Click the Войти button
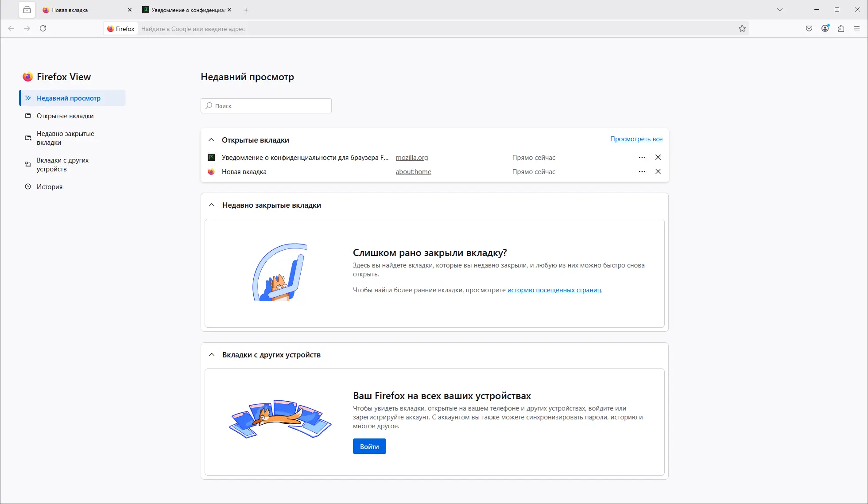 (x=369, y=446)
